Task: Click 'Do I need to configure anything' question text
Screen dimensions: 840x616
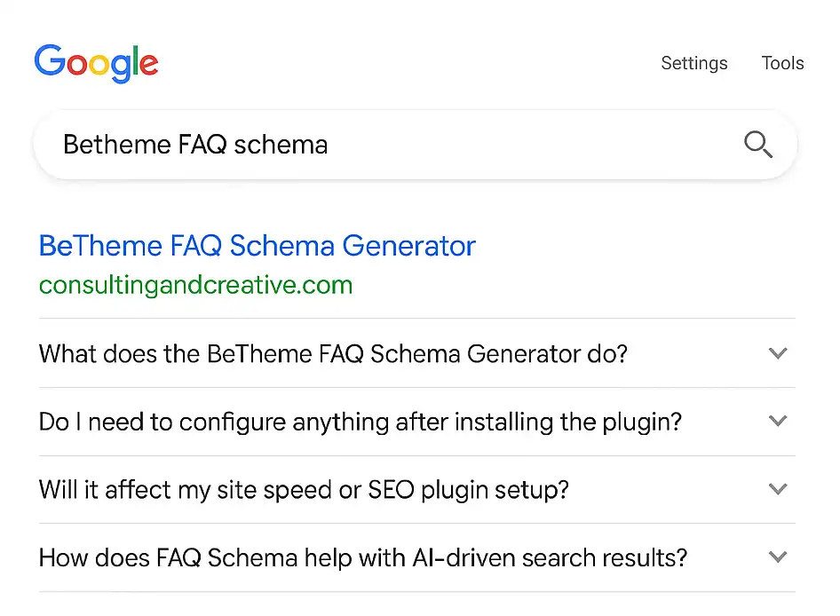Action: (x=360, y=422)
